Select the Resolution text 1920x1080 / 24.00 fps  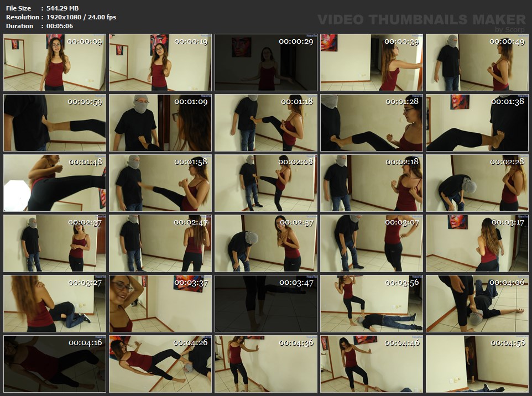tap(81, 17)
